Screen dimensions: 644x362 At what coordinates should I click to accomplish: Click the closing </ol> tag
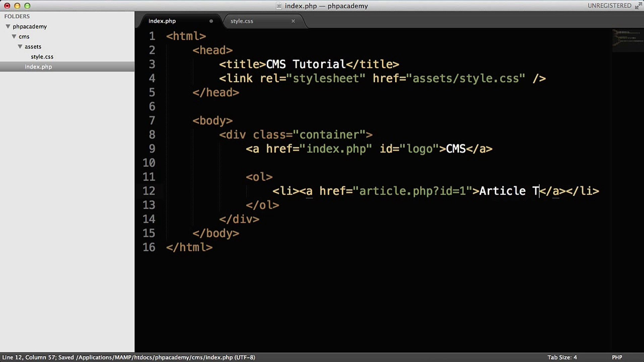[x=262, y=205]
